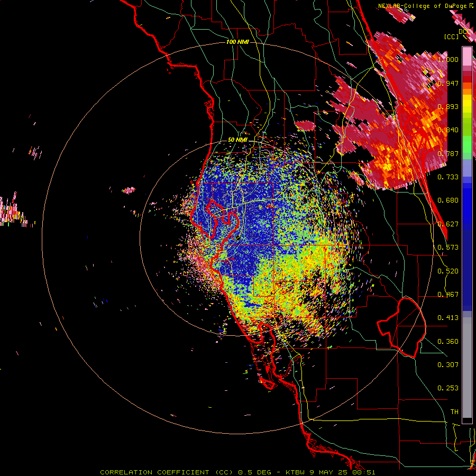
Task: Click the 0.733 scale value
Action: (x=448, y=177)
